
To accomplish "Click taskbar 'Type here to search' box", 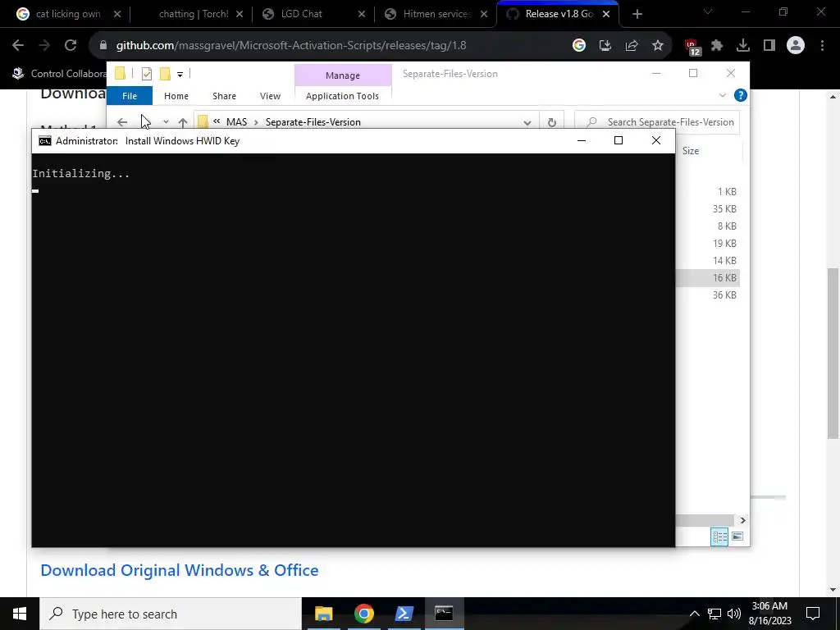I will 171,614.
